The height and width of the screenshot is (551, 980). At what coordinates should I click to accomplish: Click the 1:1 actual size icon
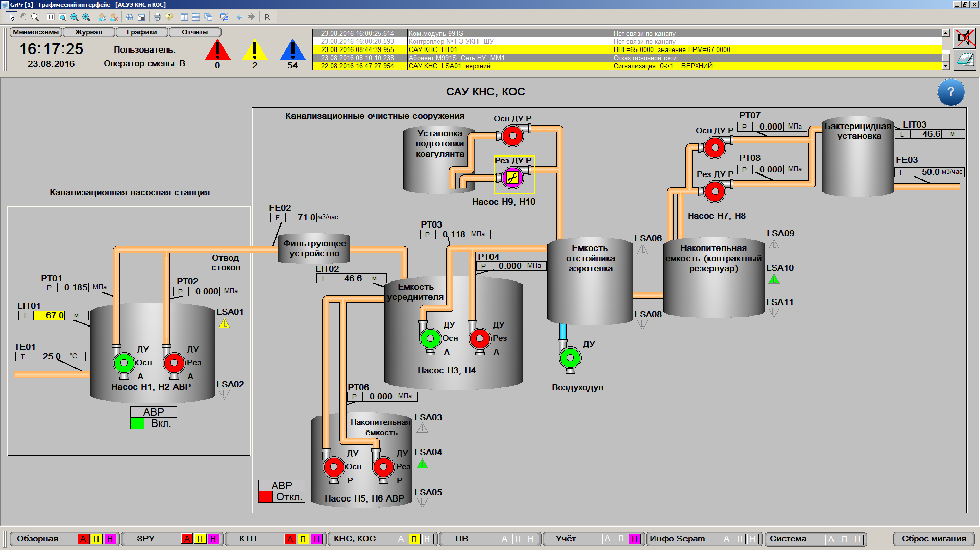[51, 17]
